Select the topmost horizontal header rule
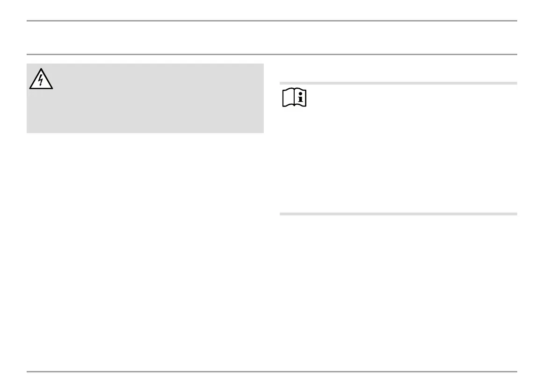This screenshot has height=392, width=557. click(x=272, y=21)
